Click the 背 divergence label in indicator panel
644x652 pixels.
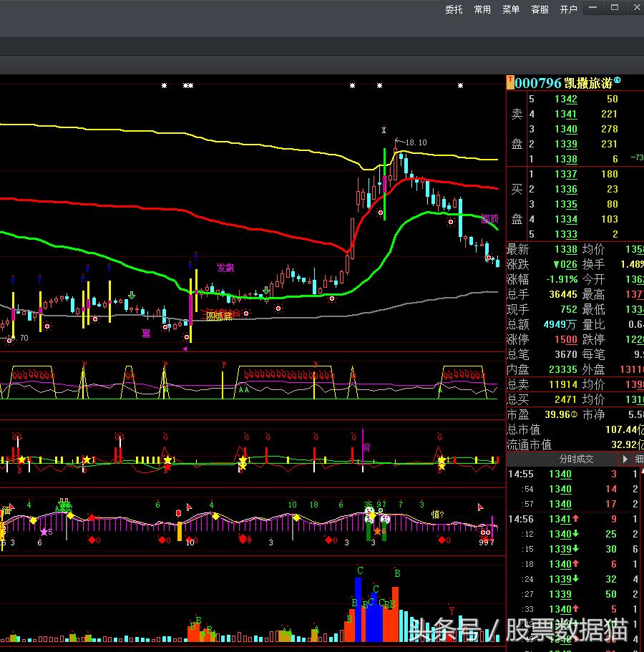coord(366,447)
